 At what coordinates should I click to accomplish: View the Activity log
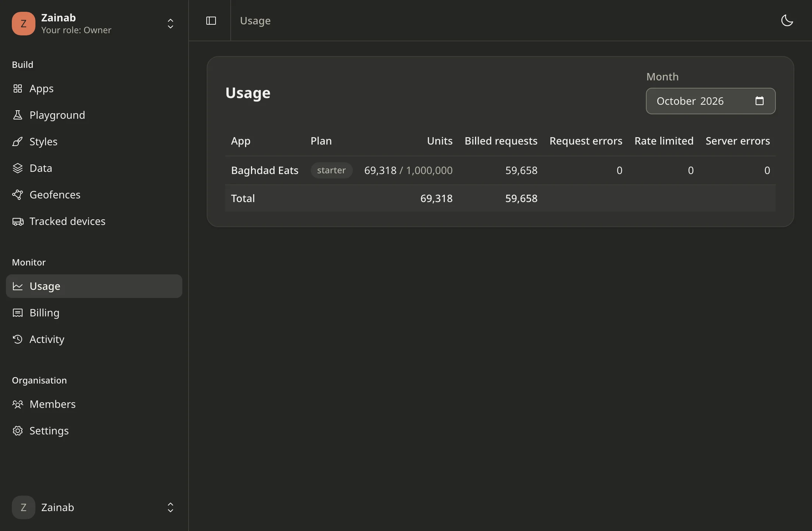pos(94,339)
